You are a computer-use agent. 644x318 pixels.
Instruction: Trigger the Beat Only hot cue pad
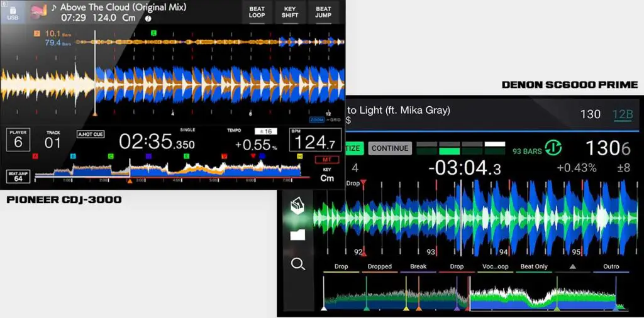[534, 267]
